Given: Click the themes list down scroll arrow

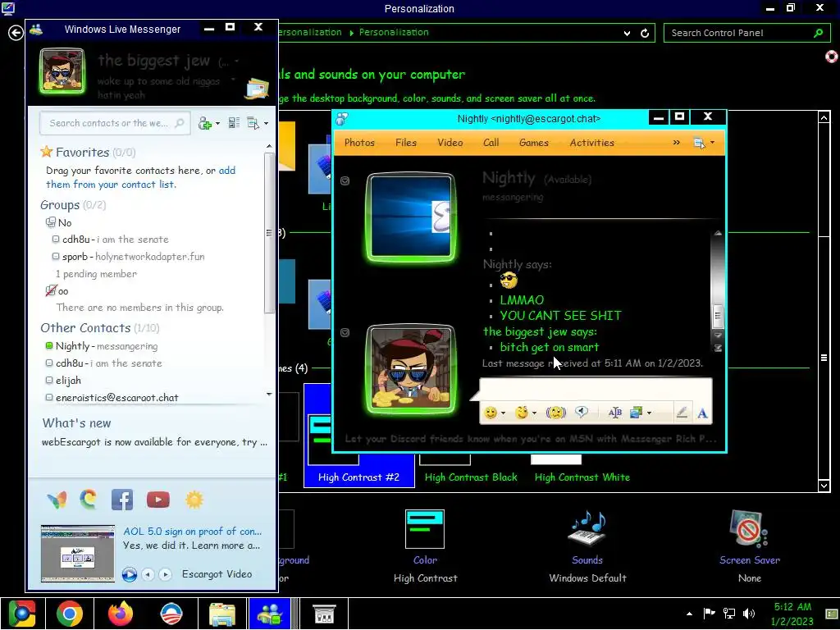Looking at the screenshot, I should pos(824,486).
